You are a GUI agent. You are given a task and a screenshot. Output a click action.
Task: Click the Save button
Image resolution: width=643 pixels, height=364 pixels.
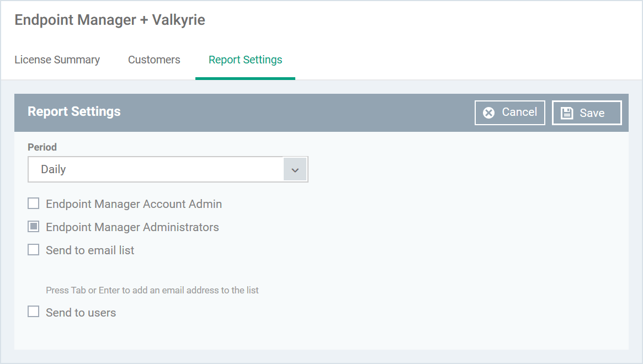point(587,113)
